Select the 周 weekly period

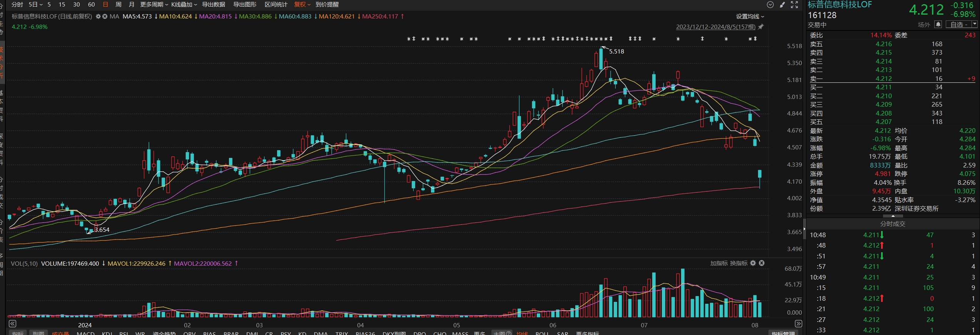[x=119, y=5]
